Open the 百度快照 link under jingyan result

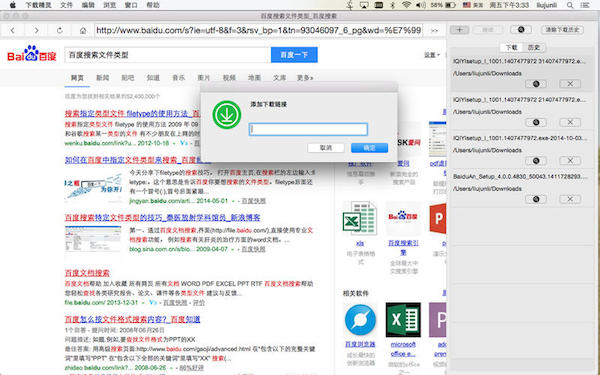[253, 201]
